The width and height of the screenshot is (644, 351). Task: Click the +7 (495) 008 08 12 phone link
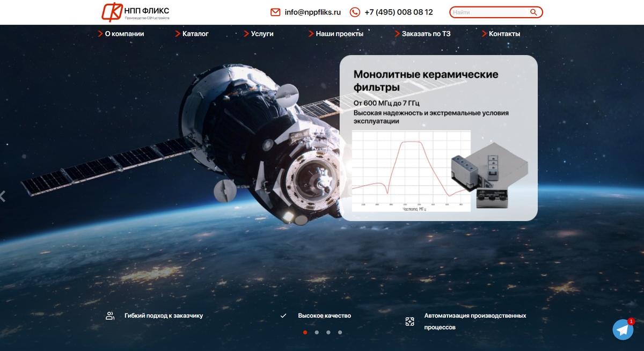(399, 12)
